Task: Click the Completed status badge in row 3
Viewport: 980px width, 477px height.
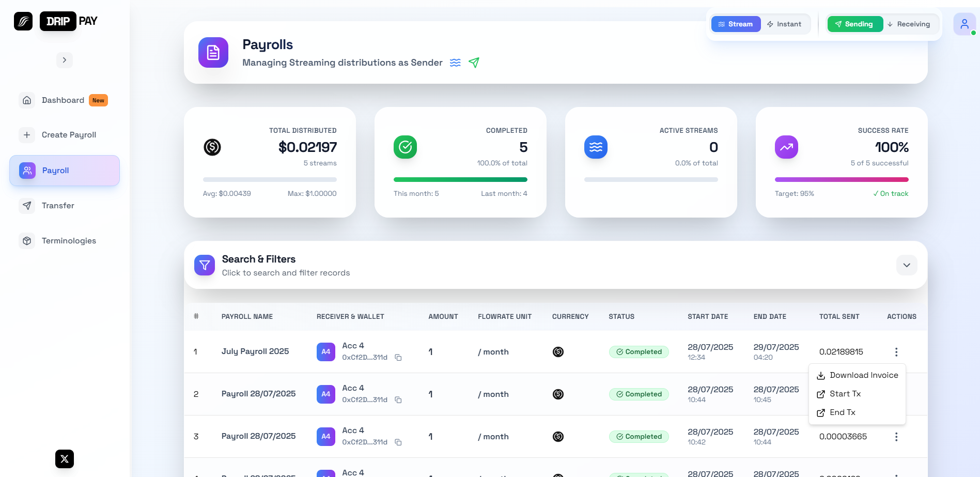Action: tap(639, 437)
